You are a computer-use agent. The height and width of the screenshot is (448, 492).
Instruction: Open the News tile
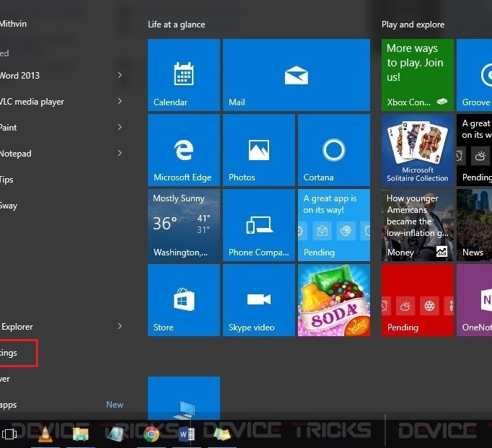[474, 225]
